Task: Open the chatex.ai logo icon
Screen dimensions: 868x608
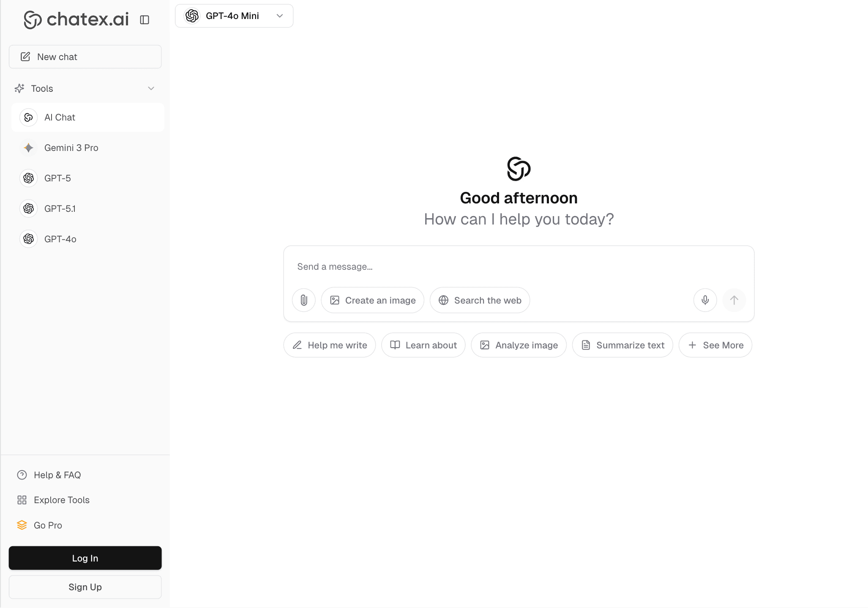Action: [x=32, y=19]
